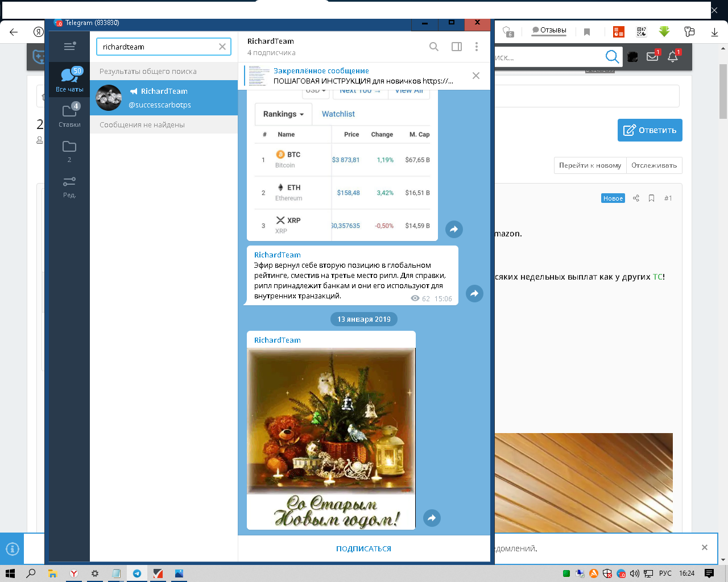The width and height of the screenshot is (728, 582).
Task: Hide the pinned message bar
Action: (476, 76)
